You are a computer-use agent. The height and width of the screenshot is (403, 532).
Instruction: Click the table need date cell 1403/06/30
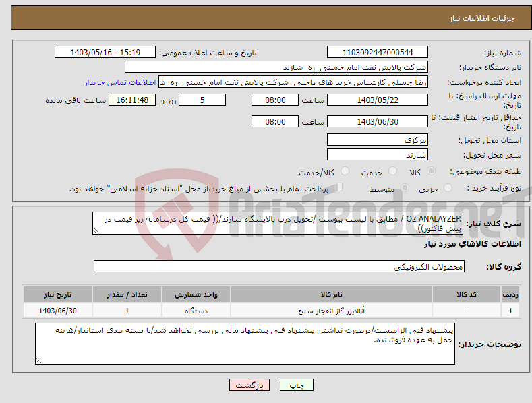[x=58, y=311]
